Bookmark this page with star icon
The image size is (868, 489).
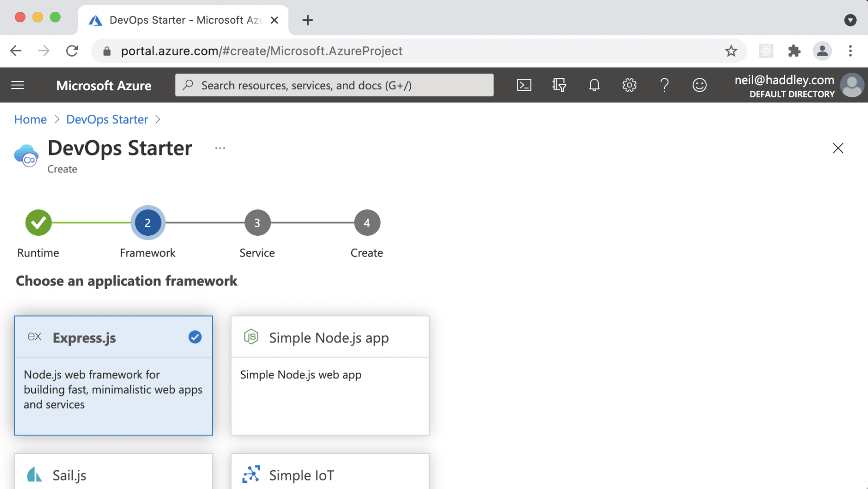tap(731, 51)
